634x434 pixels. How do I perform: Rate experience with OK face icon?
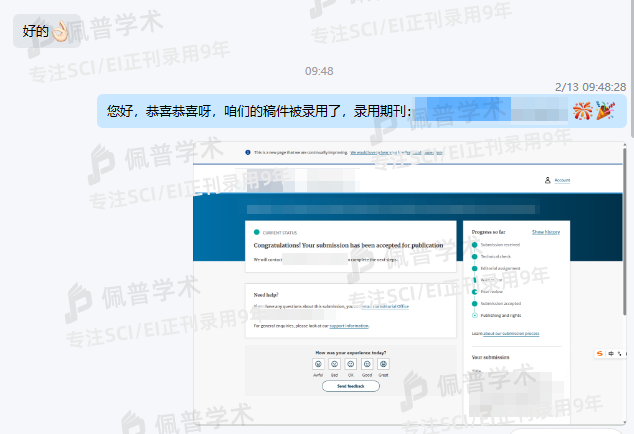[351, 364]
